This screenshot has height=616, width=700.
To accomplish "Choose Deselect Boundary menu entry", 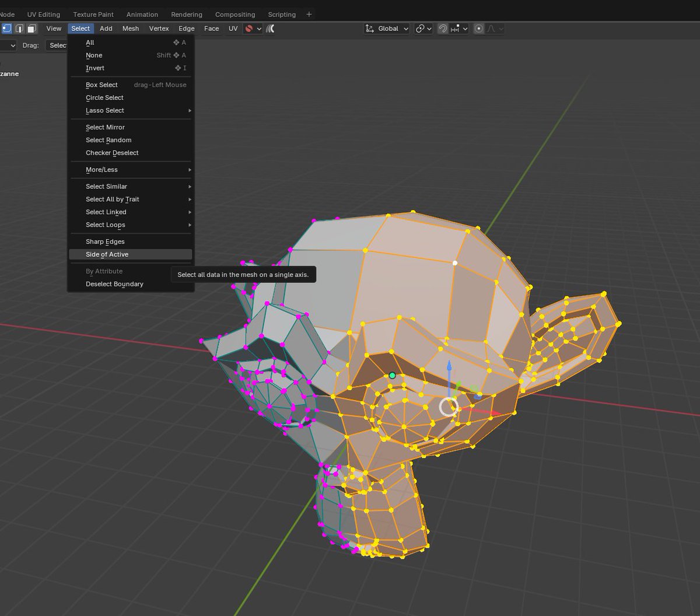I will pyautogui.click(x=131, y=284).
